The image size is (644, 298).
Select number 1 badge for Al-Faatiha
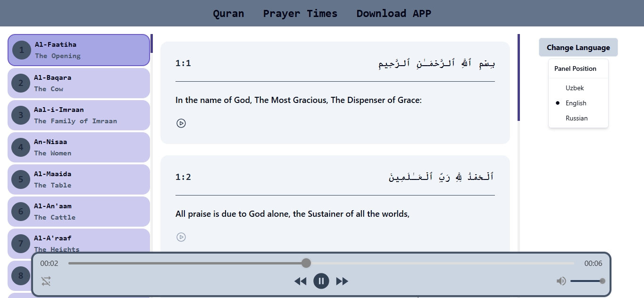pos(22,50)
